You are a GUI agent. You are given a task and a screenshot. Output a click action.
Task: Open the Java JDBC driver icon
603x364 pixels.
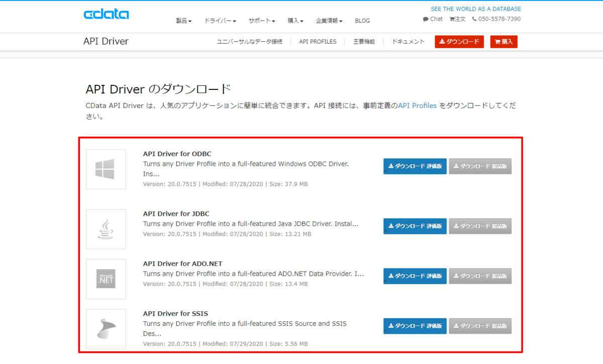(106, 229)
